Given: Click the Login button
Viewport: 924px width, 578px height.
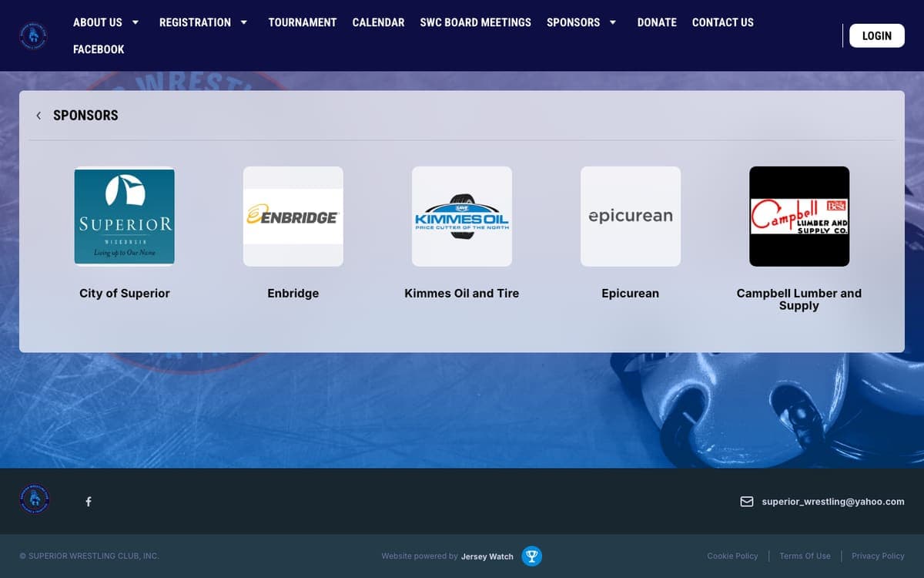Looking at the screenshot, I should [x=877, y=35].
